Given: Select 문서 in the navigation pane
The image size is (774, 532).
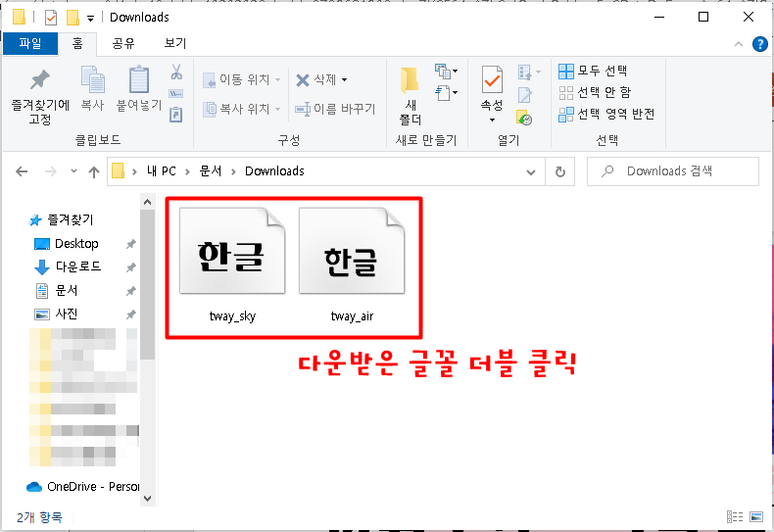Looking at the screenshot, I should click(67, 291).
